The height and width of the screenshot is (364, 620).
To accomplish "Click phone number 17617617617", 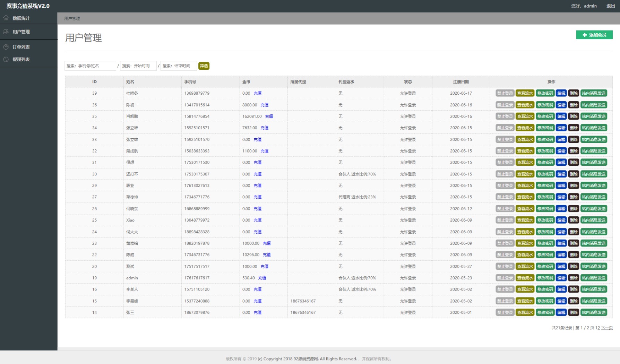I will [197, 278].
